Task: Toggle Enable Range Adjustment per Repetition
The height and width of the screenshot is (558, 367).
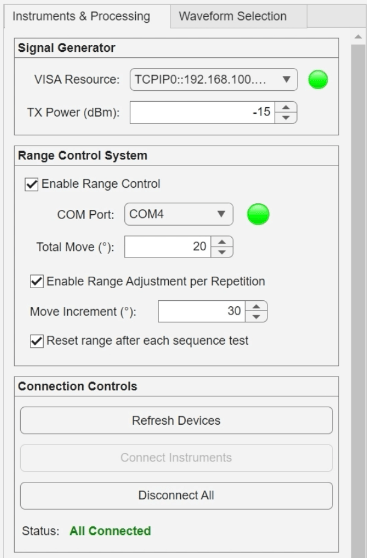Action: point(37,281)
